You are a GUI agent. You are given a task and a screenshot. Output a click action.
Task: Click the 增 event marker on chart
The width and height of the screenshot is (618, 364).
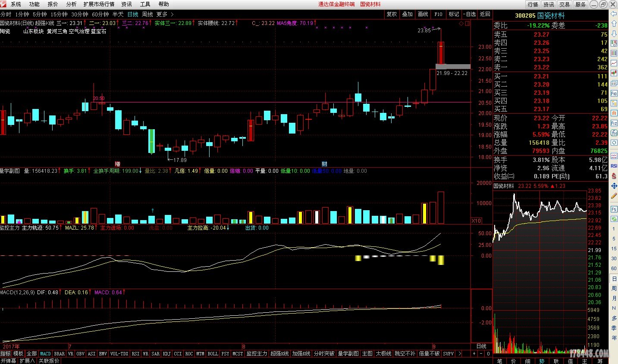tap(117, 164)
